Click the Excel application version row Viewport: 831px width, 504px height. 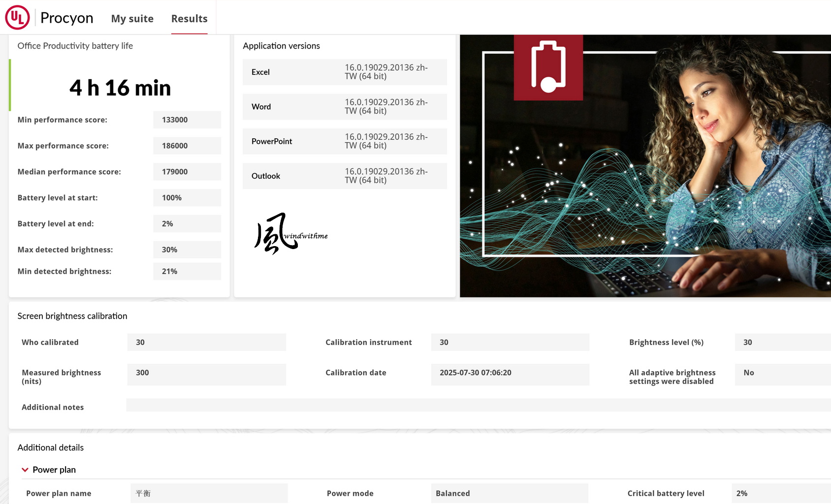345,72
